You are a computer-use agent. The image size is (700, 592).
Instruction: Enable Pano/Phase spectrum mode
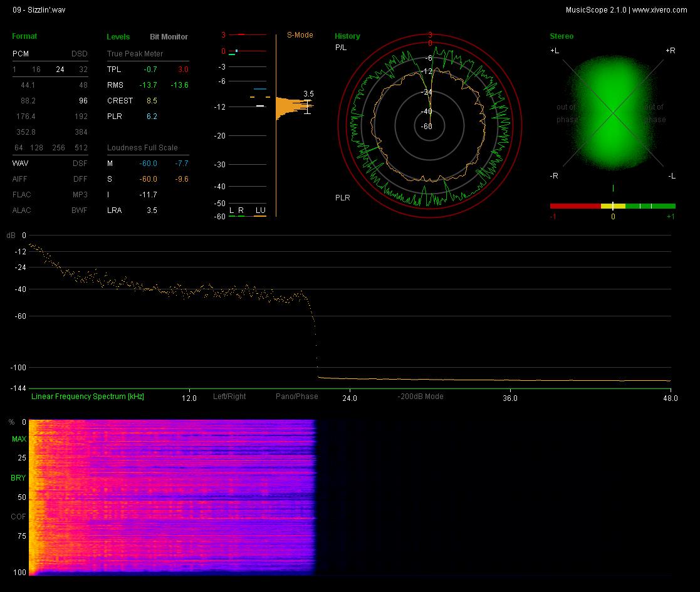click(297, 396)
